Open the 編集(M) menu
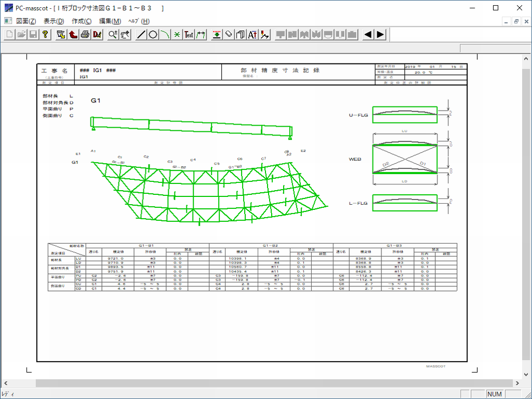 point(110,21)
